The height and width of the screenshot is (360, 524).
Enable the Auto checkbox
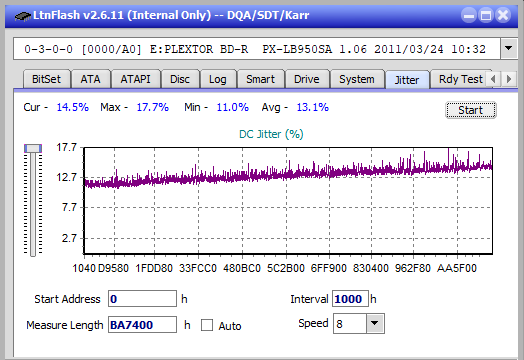coord(207,325)
